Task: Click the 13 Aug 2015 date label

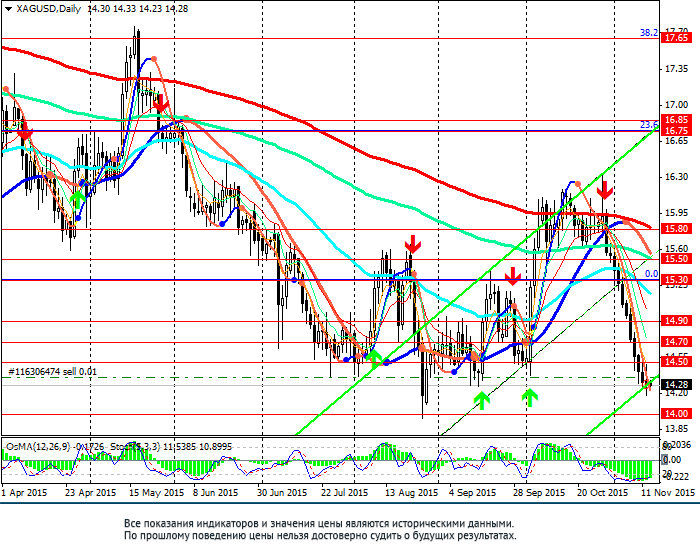Action: (x=412, y=493)
